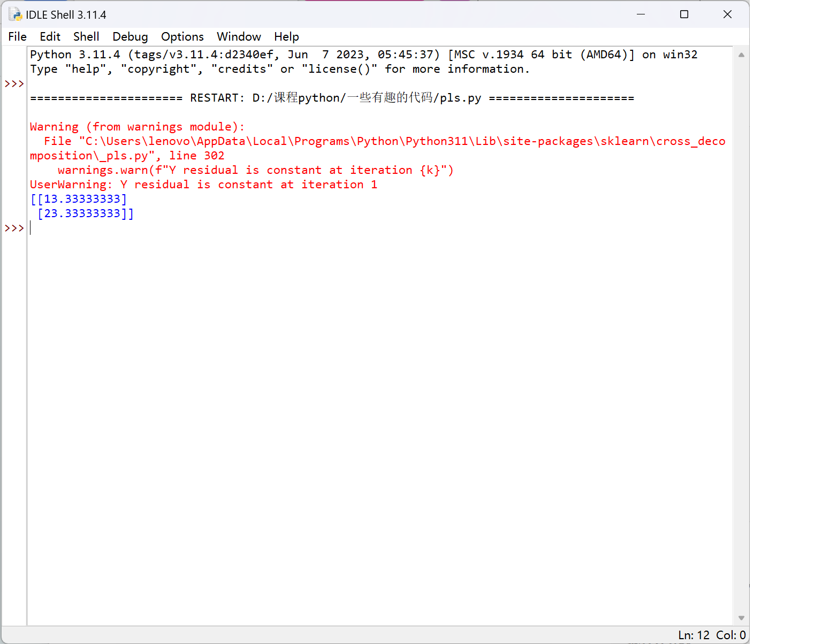Click the 'IDLE Shell 3.11.4' window title
Image resolution: width=822 pixels, height=644 pixels.
click(x=66, y=15)
